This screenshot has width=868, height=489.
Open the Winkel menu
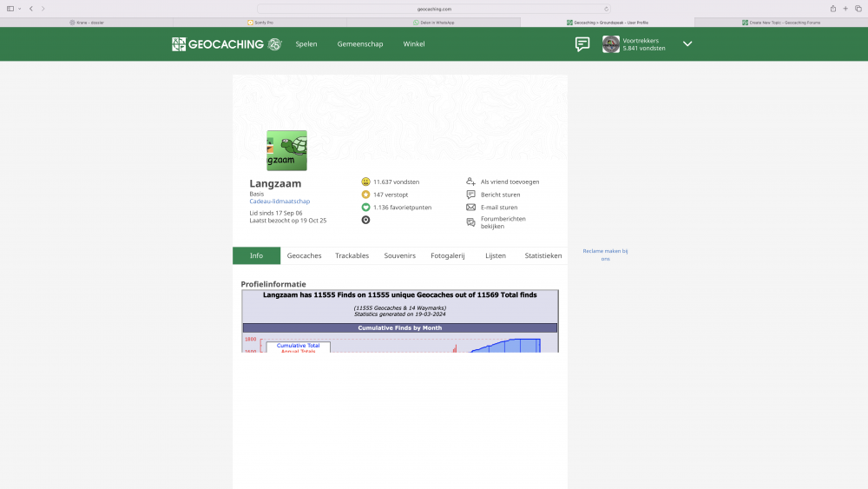413,43
